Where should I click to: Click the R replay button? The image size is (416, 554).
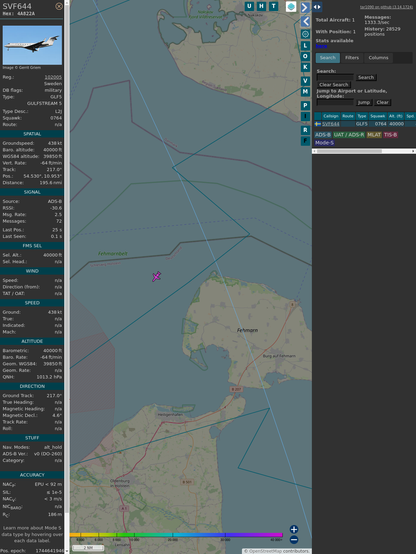pos(305,130)
